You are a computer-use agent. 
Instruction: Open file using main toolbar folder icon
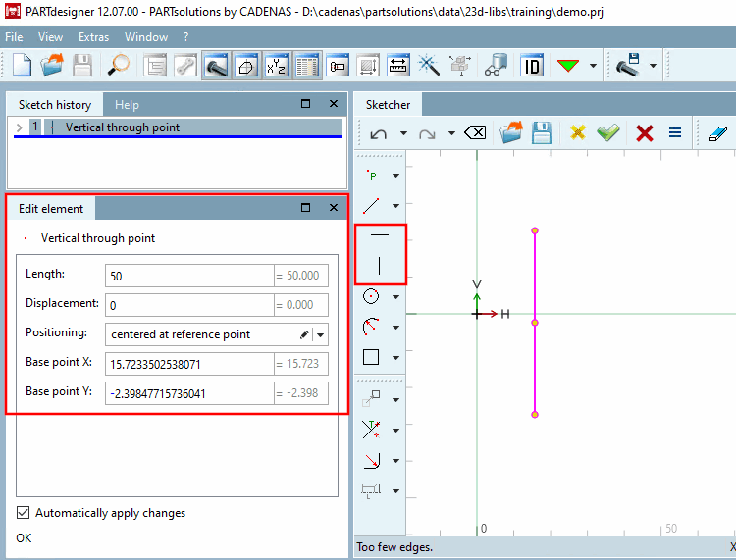click(x=52, y=65)
